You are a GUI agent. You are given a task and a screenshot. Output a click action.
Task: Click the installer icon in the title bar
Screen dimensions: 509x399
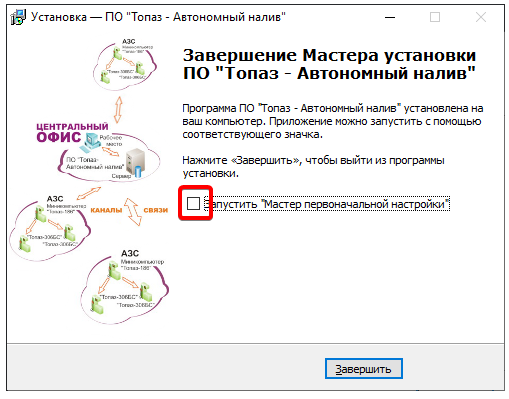click(x=17, y=17)
